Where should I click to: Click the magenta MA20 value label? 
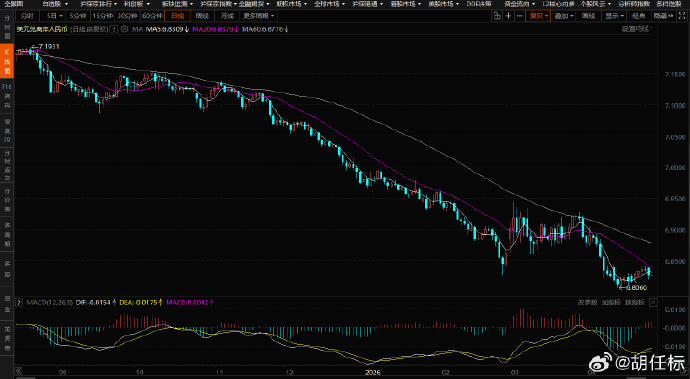click(x=216, y=29)
